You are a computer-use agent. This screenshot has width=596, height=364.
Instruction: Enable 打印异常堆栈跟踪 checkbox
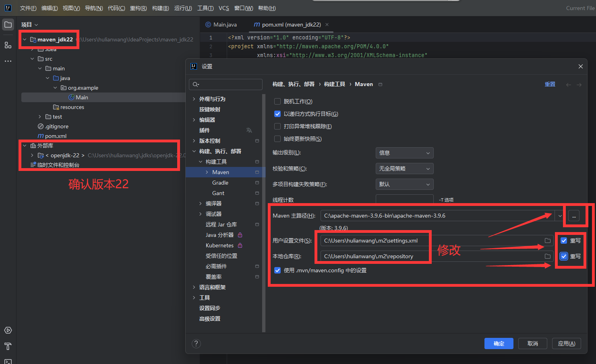[x=277, y=126]
